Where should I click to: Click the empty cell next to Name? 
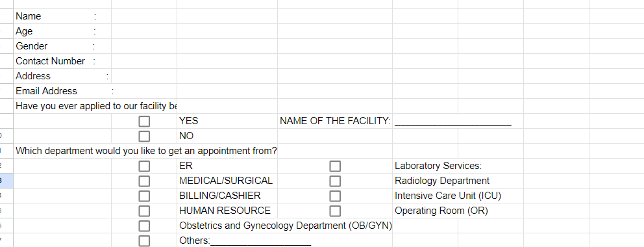click(x=144, y=16)
